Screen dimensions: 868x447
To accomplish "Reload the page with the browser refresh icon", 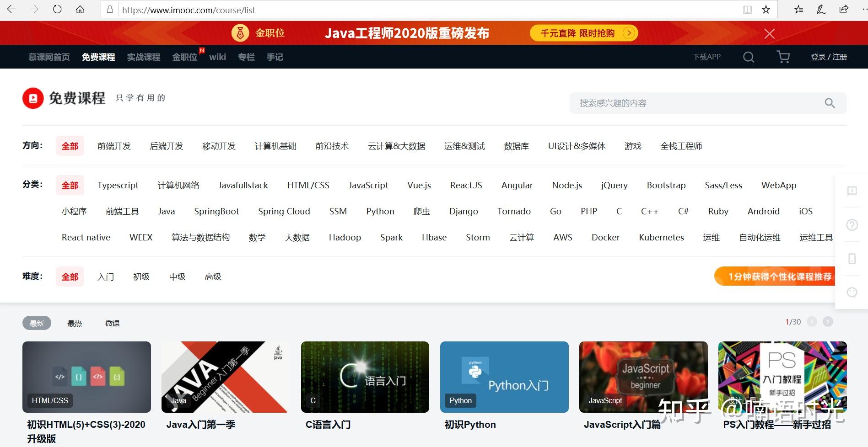I will (56, 10).
